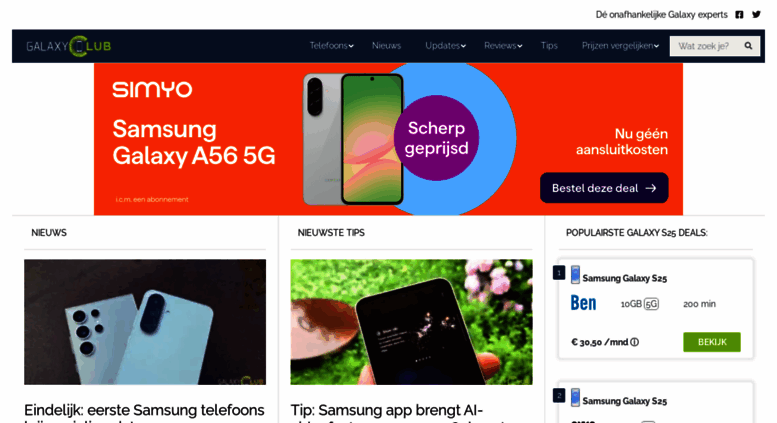Expand the Telefoons dropdown menu
777x423 pixels.
tap(332, 46)
